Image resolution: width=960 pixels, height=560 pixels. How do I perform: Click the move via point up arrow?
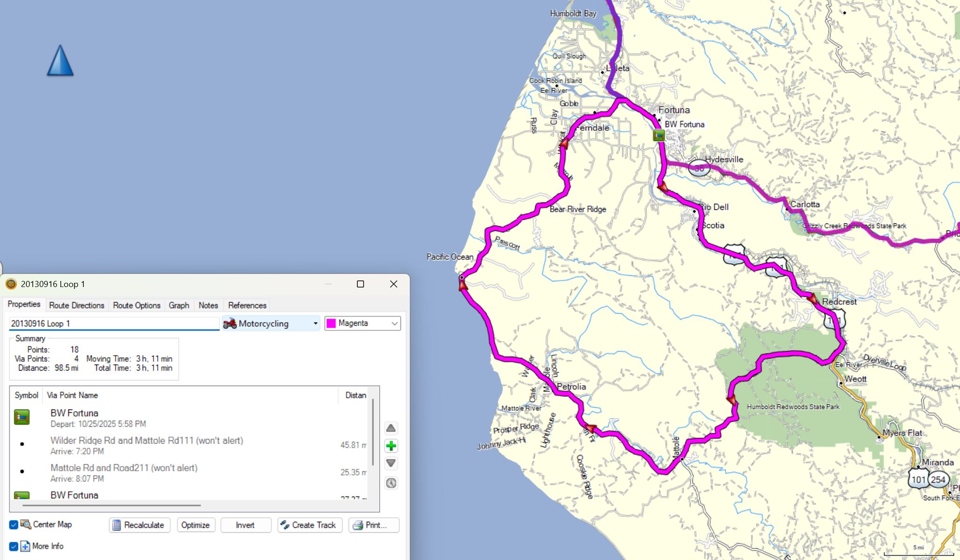[x=391, y=428]
